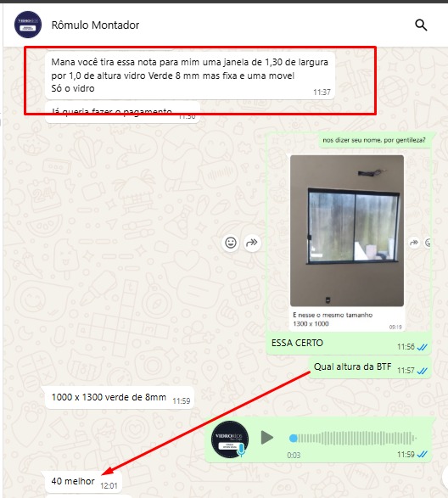Open the Rômulo Montador contact name
This screenshot has width=448, height=498.
point(95,25)
